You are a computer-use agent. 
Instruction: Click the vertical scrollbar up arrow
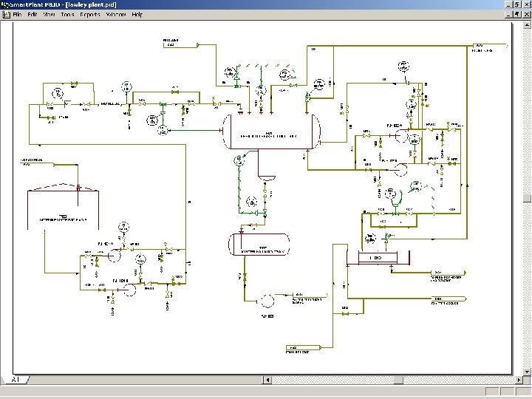coord(527,25)
